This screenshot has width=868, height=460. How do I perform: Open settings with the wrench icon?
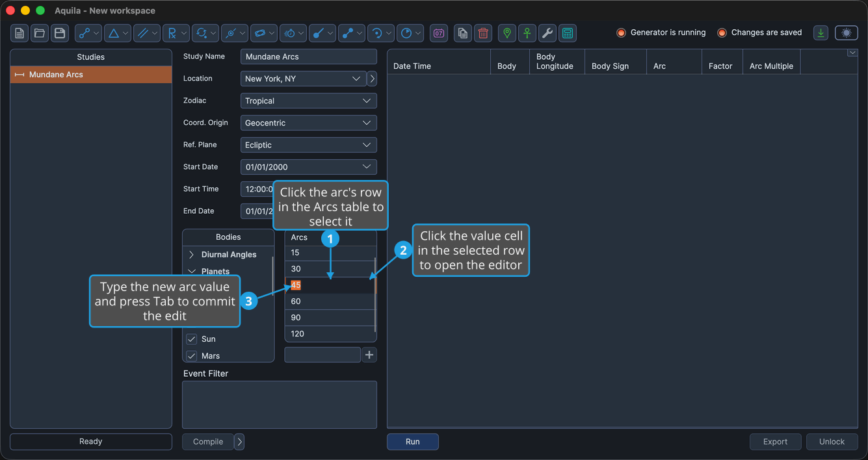pos(547,33)
